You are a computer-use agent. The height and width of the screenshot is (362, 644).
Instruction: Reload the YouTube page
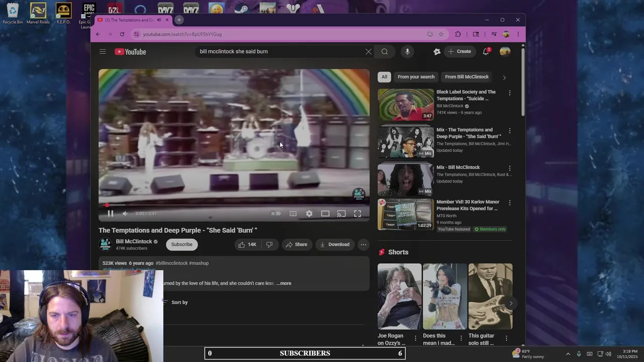(x=122, y=34)
